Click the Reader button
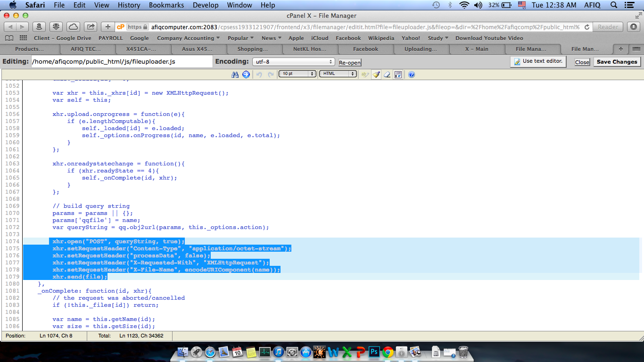Screen dimensions: 644x362 click(x=608, y=27)
